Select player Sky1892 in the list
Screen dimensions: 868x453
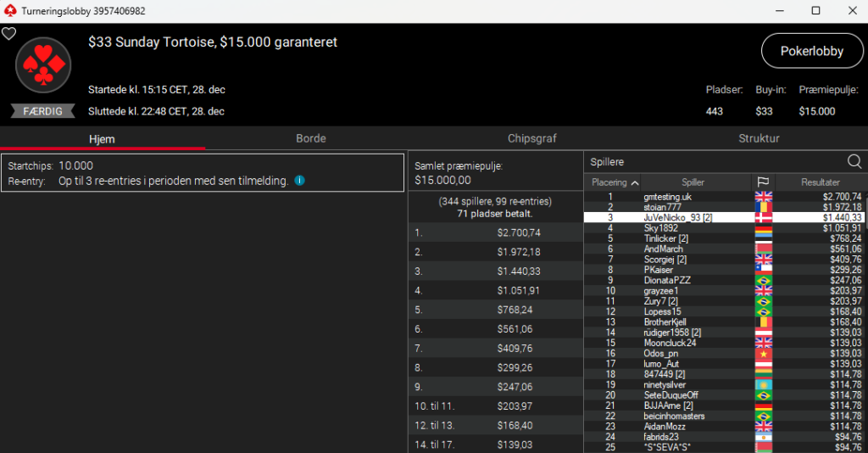pos(661,228)
